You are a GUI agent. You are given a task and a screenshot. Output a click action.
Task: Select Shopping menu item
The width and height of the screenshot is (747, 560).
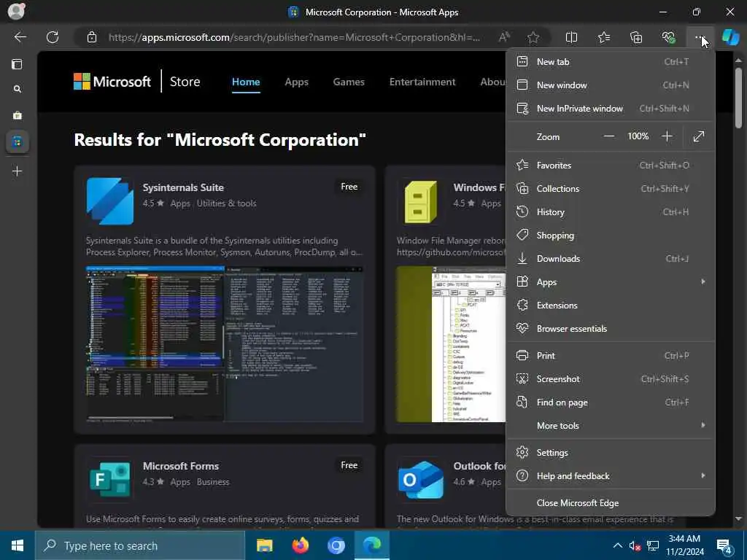[611, 236]
